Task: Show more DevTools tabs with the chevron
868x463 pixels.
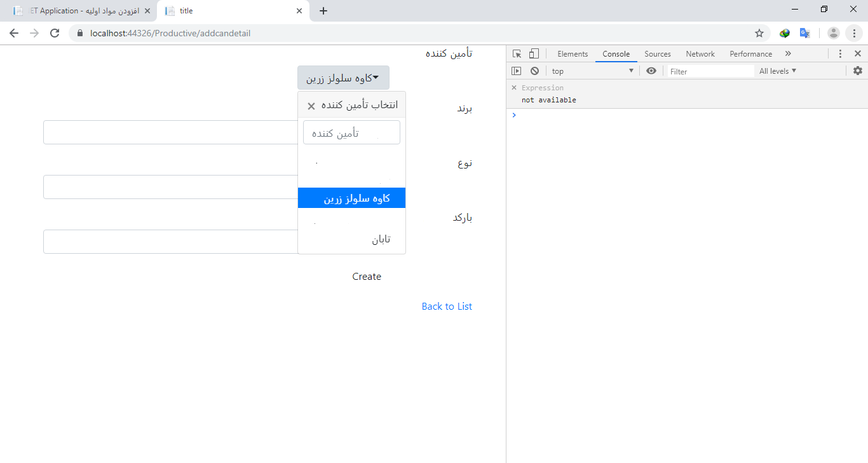Action: pyautogui.click(x=788, y=54)
